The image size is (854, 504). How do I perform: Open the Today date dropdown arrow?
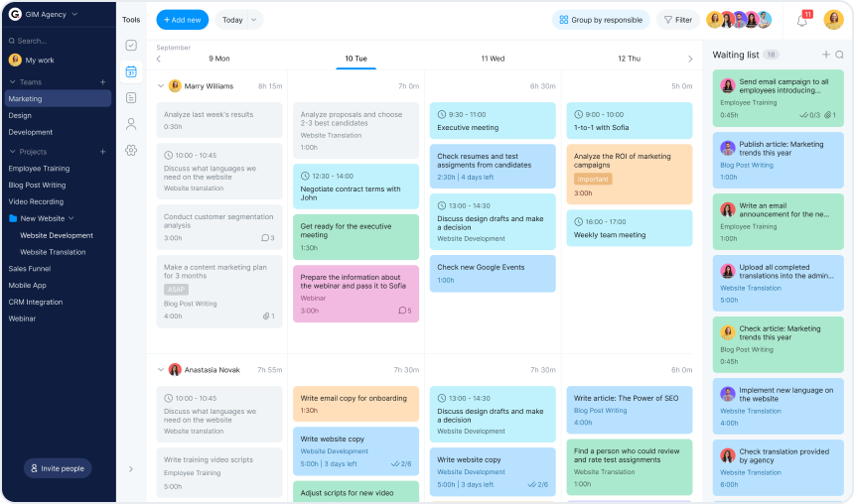tap(254, 20)
